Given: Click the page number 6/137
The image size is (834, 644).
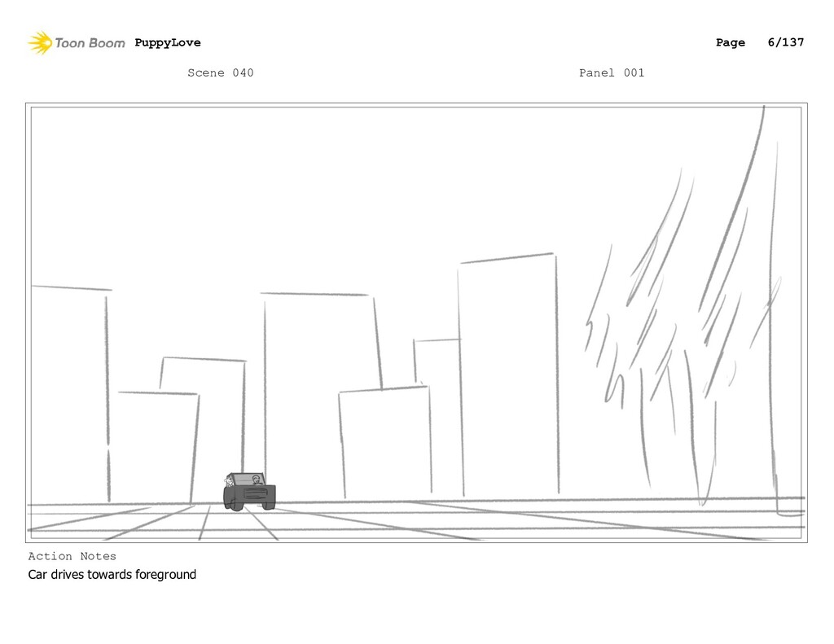Looking at the screenshot, I should coord(786,42).
